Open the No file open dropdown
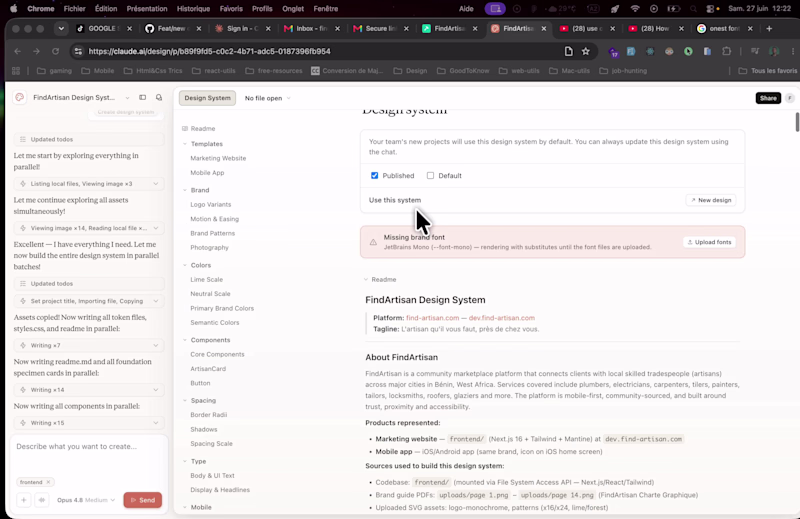The width and height of the screenshot is (800, 519). coord(267,98)
